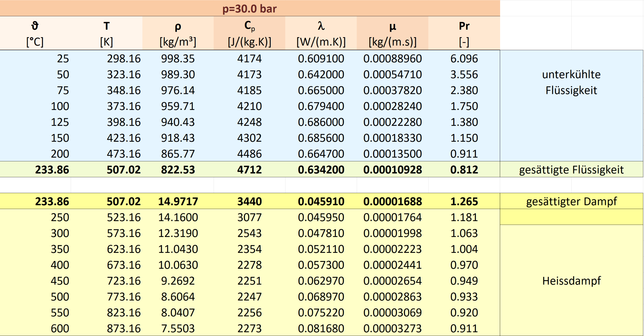
Task: Select the unterkühlte Flüssigkeit label cell
Action: point(571,82)
